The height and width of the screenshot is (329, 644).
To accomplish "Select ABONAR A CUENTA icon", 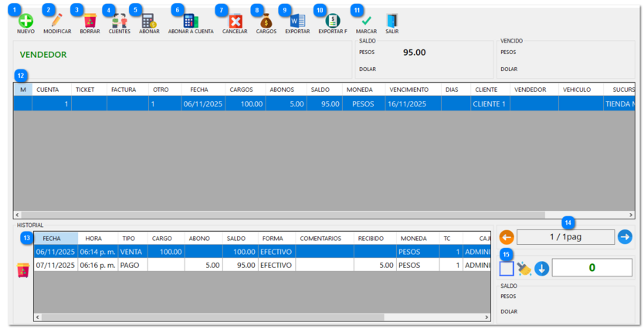I will (191, 21).
